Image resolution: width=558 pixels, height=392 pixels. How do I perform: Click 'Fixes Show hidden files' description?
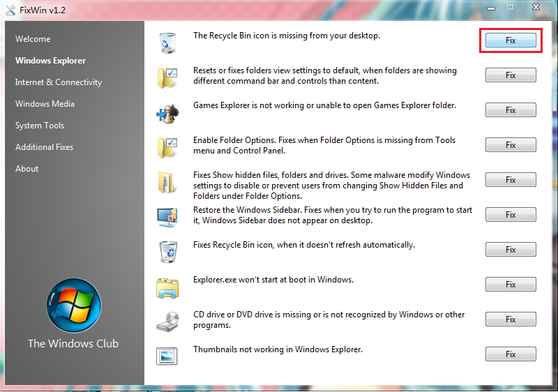332,186
